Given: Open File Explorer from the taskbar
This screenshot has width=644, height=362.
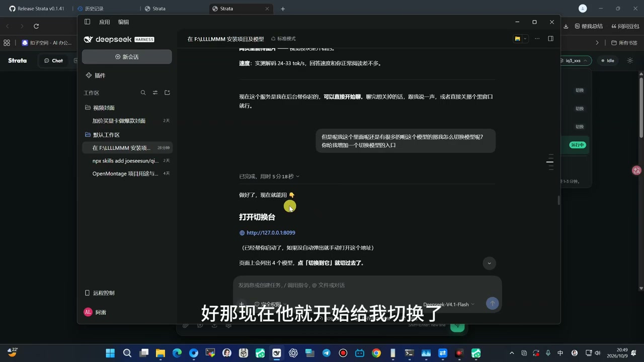Looking at the screenshot, I should click(x=160, y=353).
